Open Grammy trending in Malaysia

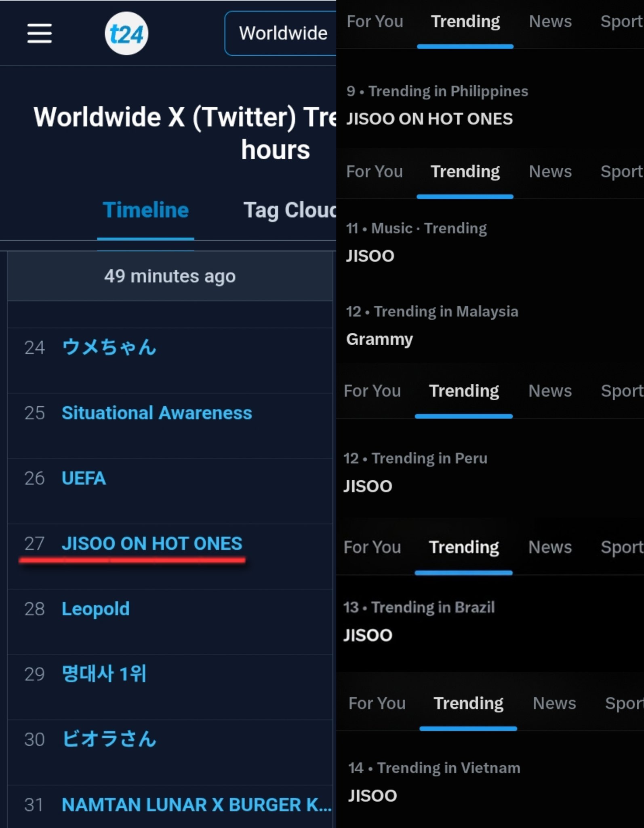click(x=379, y=339)
